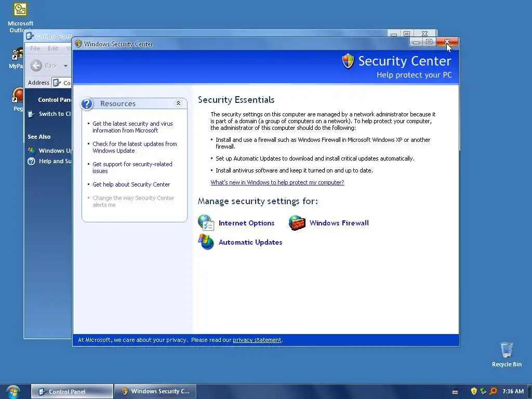532x399 pixels.
Task: Click the keyboard tray icon
Action: [455, 392]
